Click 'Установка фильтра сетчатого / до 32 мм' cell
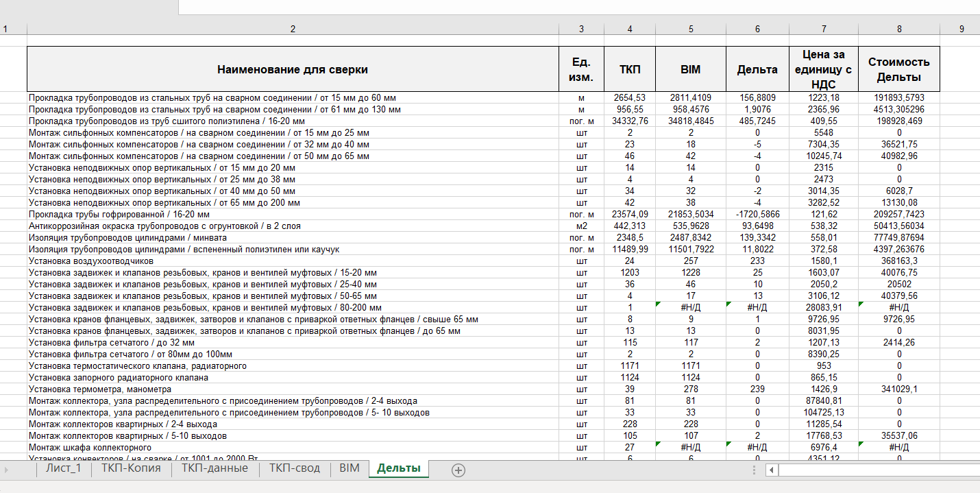 [293, 343]
